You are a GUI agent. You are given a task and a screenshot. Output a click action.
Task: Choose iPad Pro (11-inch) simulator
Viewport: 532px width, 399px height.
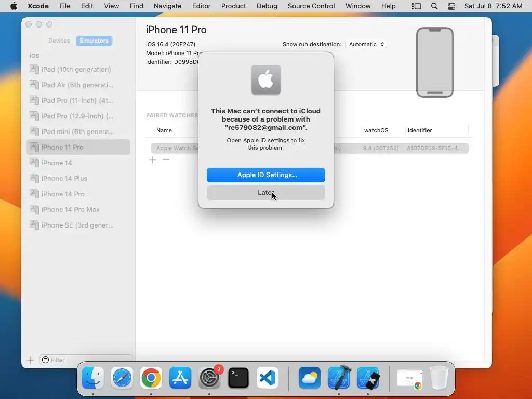pos(78,100)
